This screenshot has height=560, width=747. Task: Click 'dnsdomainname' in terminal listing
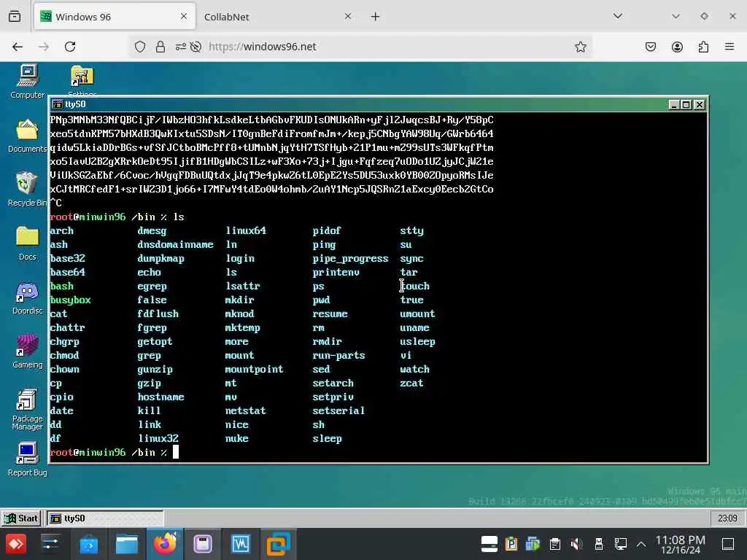click(175, 245)
